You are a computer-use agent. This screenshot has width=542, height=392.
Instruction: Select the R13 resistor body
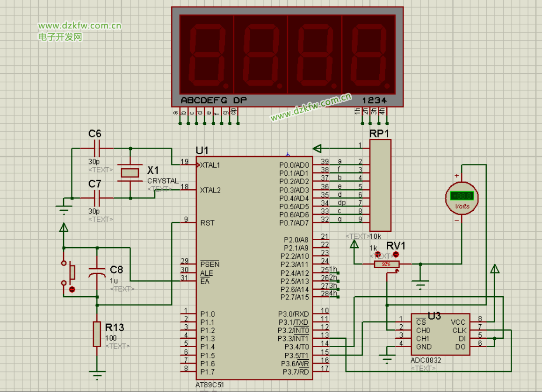97,334
